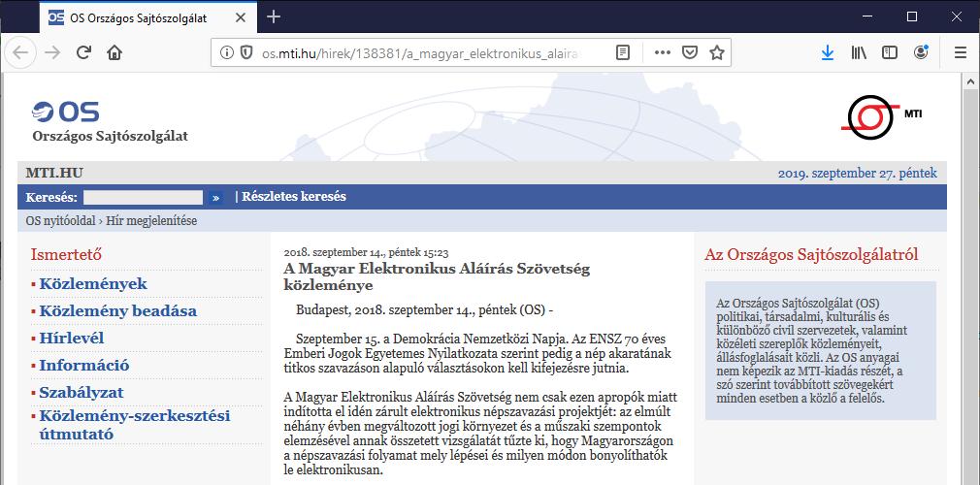Go forward with the forward arrow
Image resolution: width=980 pixels, height=485 pixels.
52,52
